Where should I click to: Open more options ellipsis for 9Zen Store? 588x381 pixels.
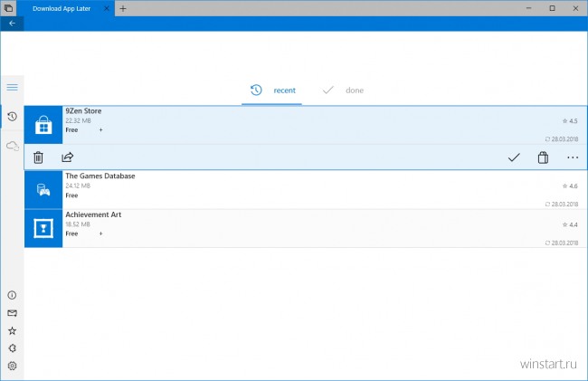[x=573, y=157]
